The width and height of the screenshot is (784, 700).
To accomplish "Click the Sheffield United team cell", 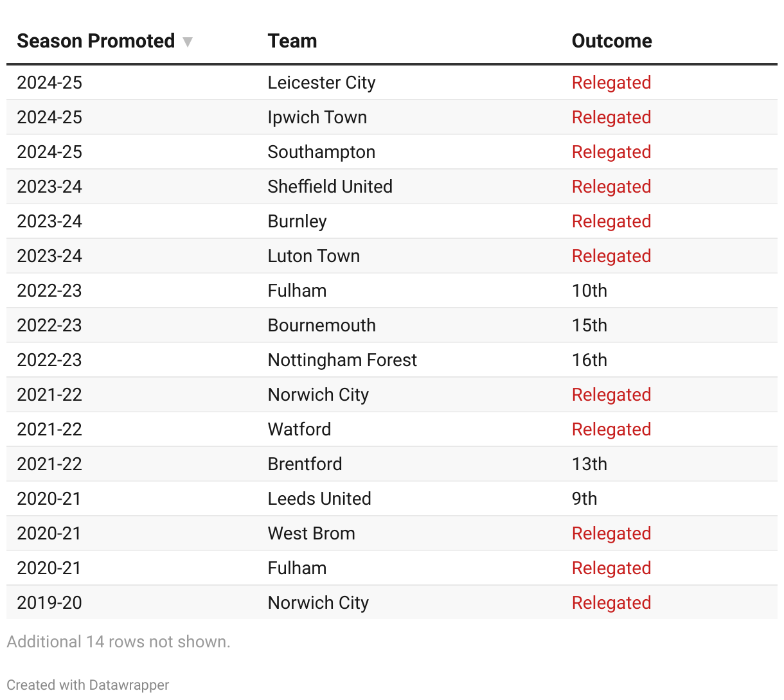I will coord(330,187).
